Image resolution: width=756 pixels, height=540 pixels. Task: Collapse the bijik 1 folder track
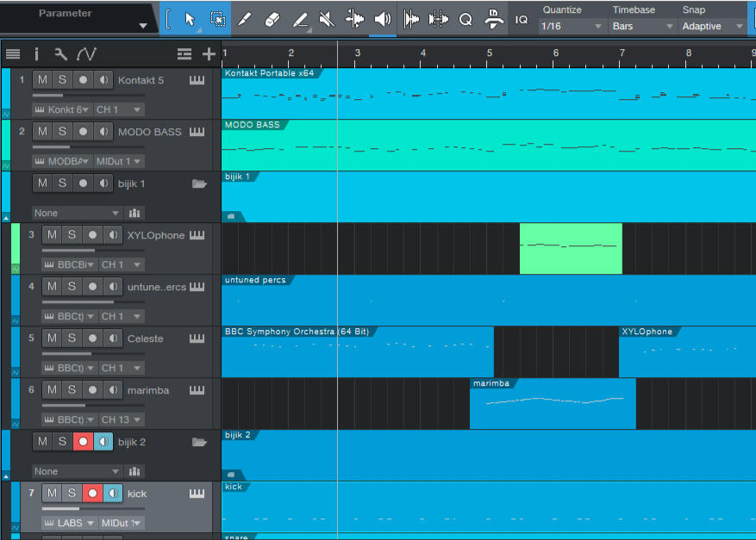coord(6,218)
